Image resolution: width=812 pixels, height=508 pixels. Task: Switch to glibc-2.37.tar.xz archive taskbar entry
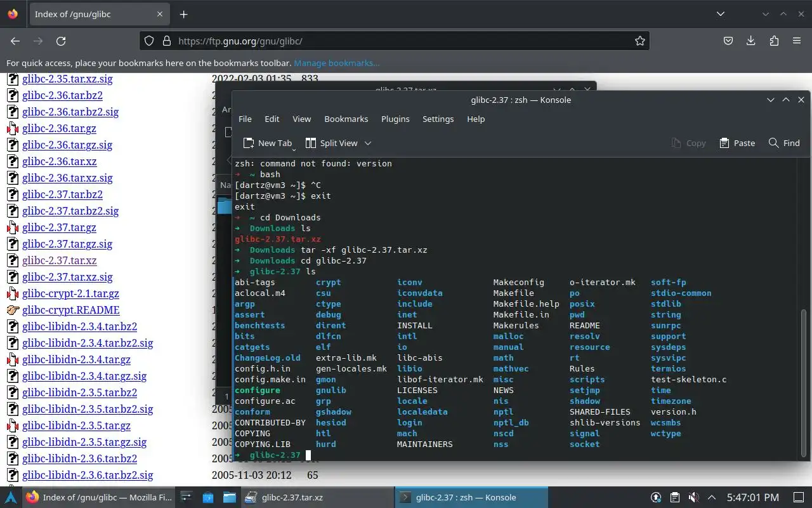[317, 497]
